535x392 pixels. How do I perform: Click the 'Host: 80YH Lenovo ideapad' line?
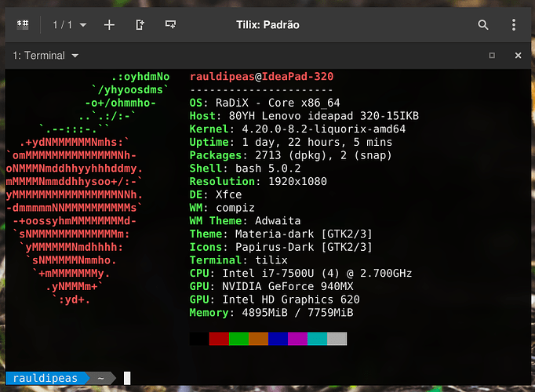(304, 116)
